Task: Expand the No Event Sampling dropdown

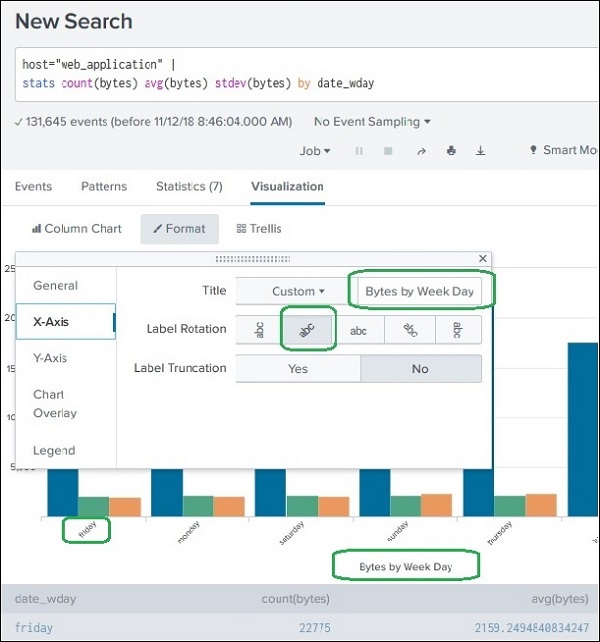Action: tap(372, 122)
